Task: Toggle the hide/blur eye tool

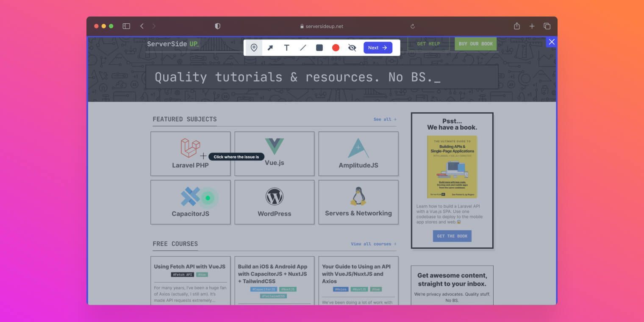Action: point(352,48)
